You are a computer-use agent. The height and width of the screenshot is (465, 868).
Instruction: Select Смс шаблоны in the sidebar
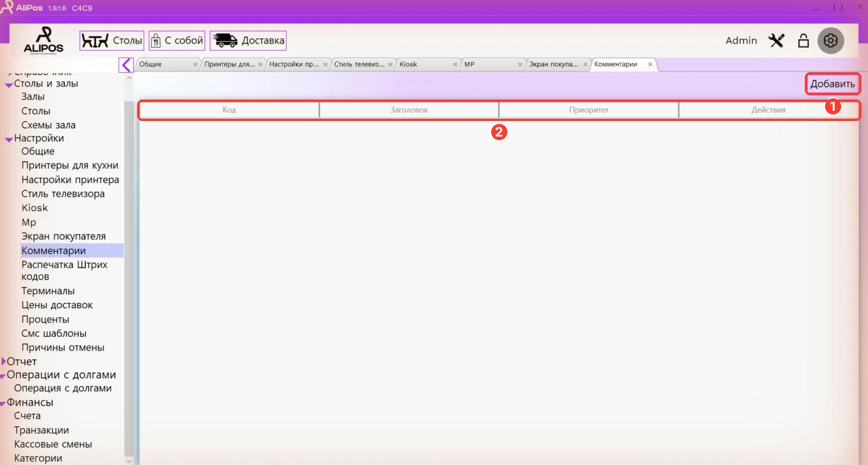click(54, 333)
